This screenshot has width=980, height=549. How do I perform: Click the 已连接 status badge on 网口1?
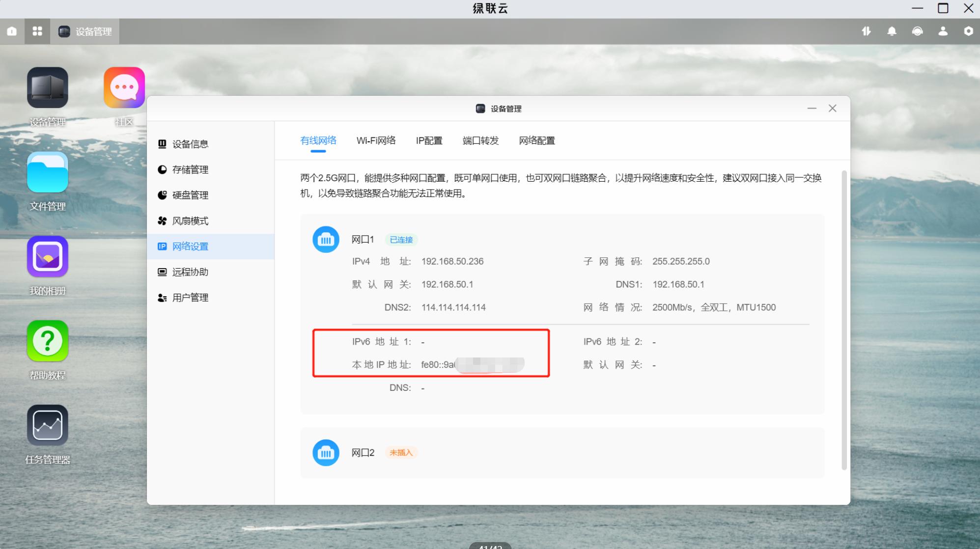[x=401, y=240]
